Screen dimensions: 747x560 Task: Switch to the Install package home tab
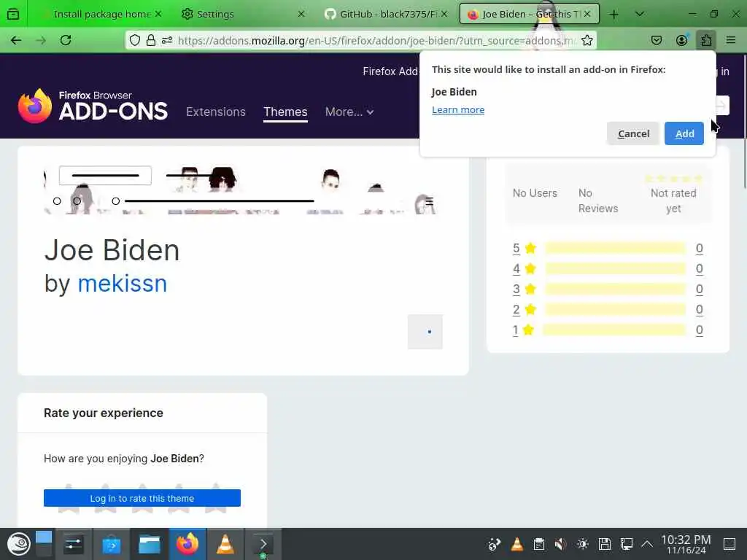102,15
